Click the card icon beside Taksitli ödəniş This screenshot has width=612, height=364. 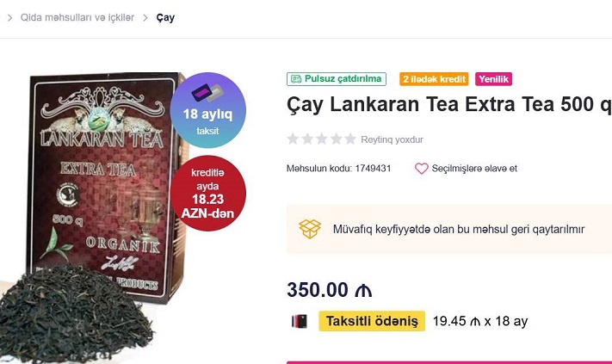pos(300,321)
